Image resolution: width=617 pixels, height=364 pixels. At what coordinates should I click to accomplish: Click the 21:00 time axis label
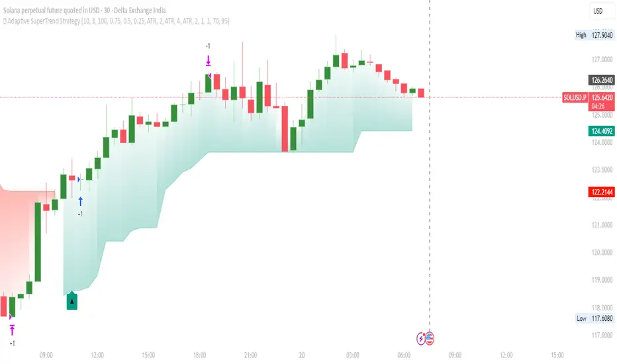coord(251,355)
